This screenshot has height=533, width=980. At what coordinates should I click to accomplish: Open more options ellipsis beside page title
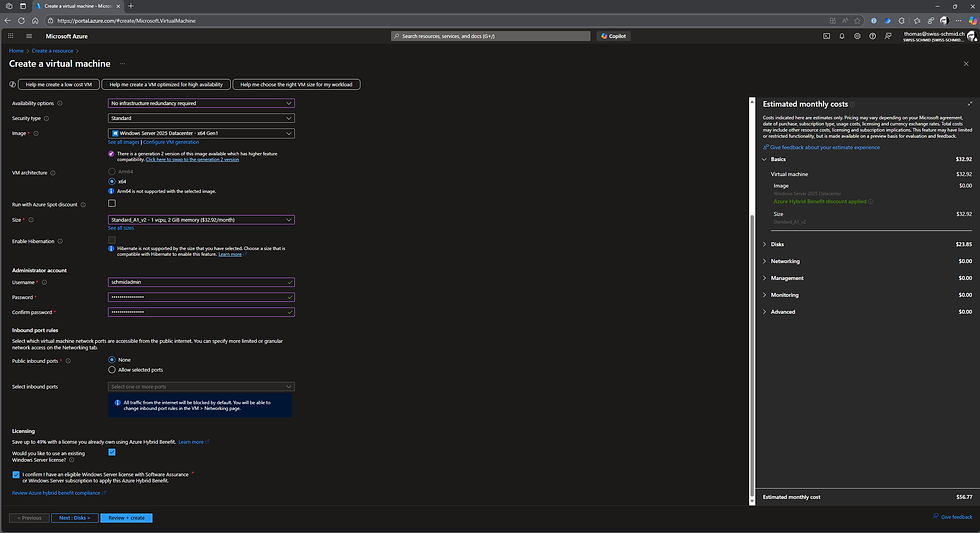(x=122, y=64)
